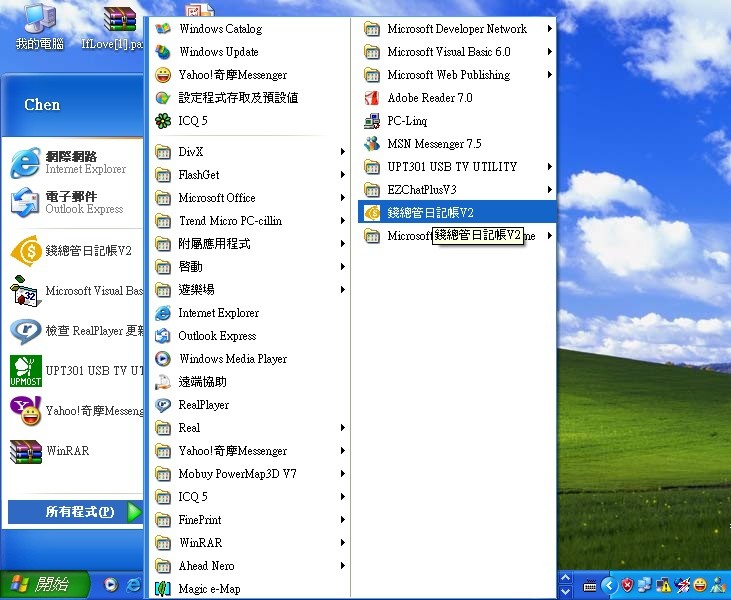731x600 pixels.
Task: Click UPMOST UPT301 USB TV icon in start menu
Action: point(26,371)
